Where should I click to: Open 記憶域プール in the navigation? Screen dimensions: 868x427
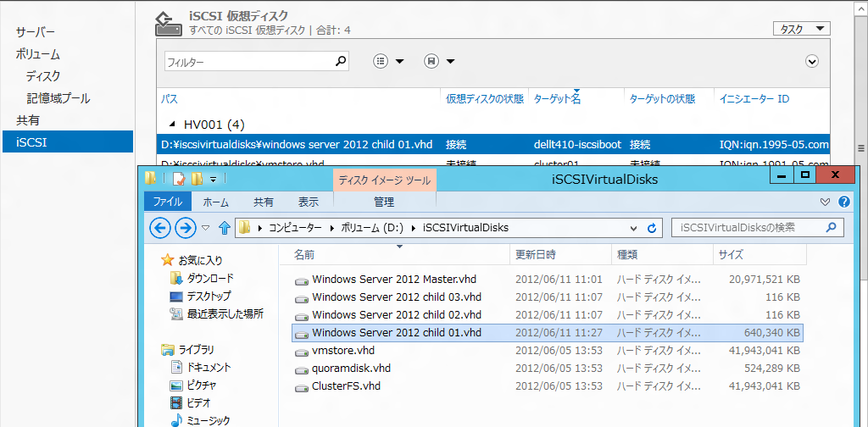click(x=58, y=98)
